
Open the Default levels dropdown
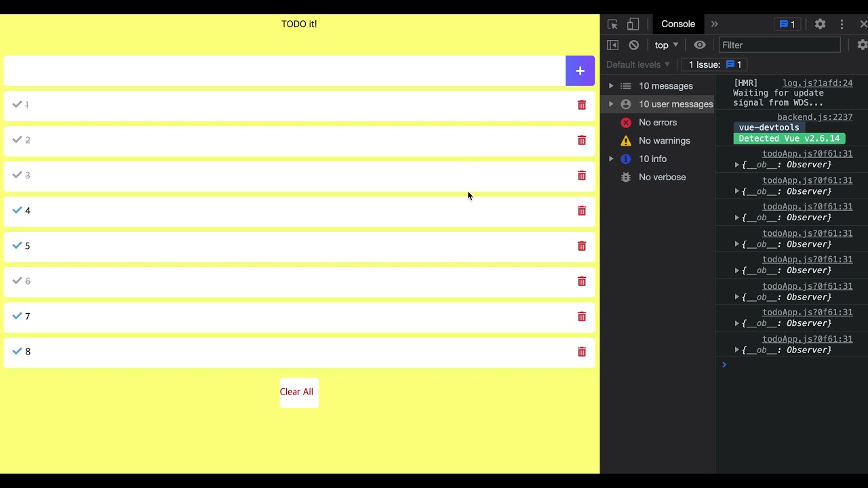[x=638, y=64]
